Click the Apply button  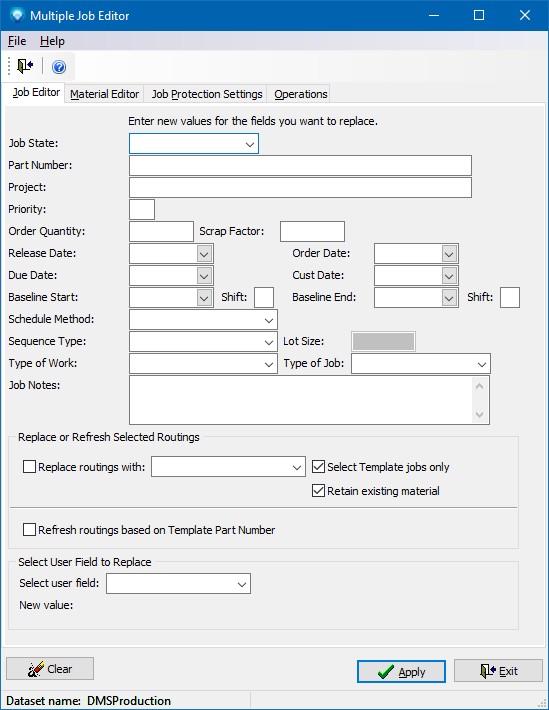[401, 671]
